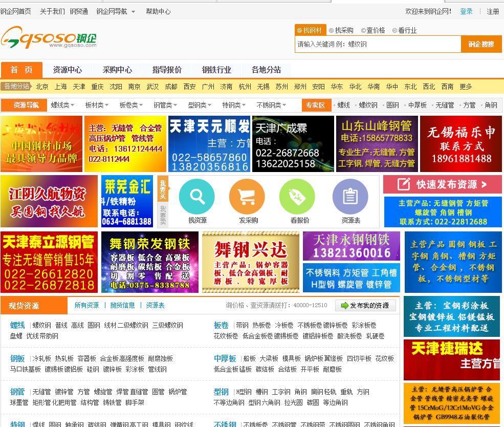The image size is (504, 427).
Task: Open the 无缝管 link in 专卖区
Action: [445, 105]
